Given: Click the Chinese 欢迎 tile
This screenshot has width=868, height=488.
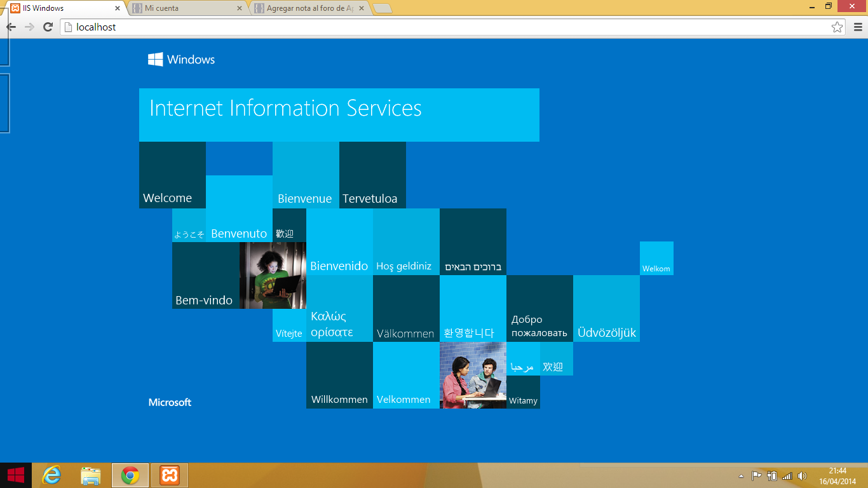Looking at the screenshot, I should pos(557,358).
